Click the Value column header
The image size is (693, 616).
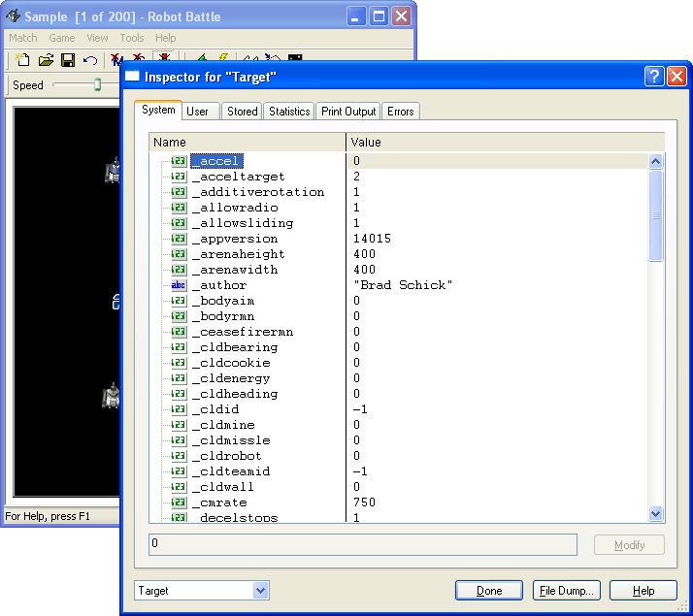(x=505, y=143)
